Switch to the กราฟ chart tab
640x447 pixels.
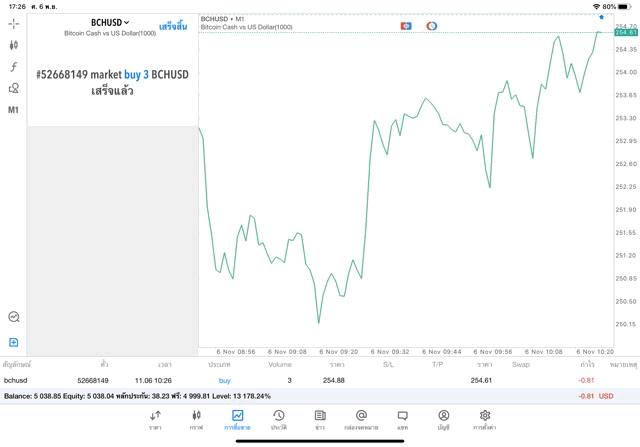(196, 420)
